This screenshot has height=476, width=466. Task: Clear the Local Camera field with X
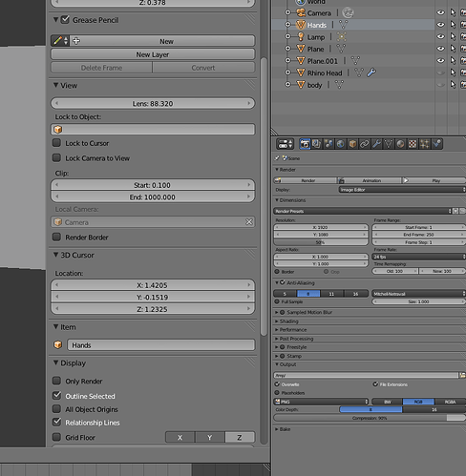[249, 222]
